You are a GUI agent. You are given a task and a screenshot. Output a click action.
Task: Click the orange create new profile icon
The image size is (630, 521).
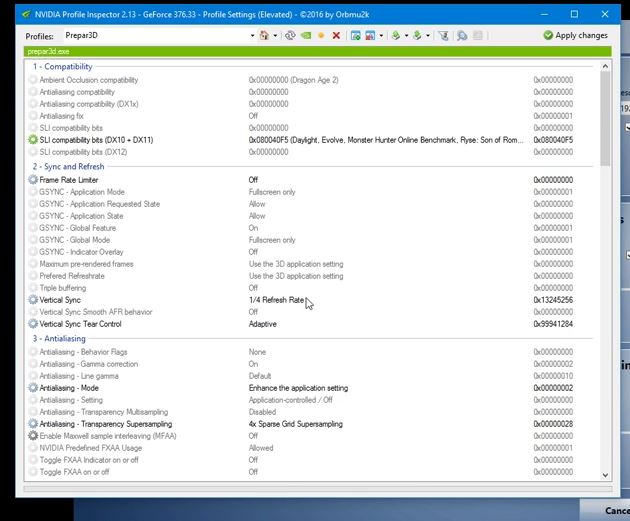tap(321, 36)
